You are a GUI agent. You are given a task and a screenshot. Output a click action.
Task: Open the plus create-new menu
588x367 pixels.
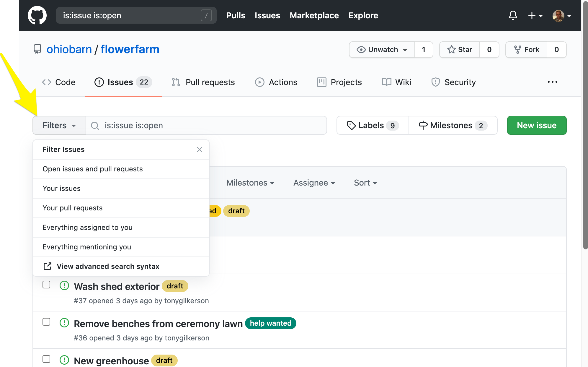(535, 15)
